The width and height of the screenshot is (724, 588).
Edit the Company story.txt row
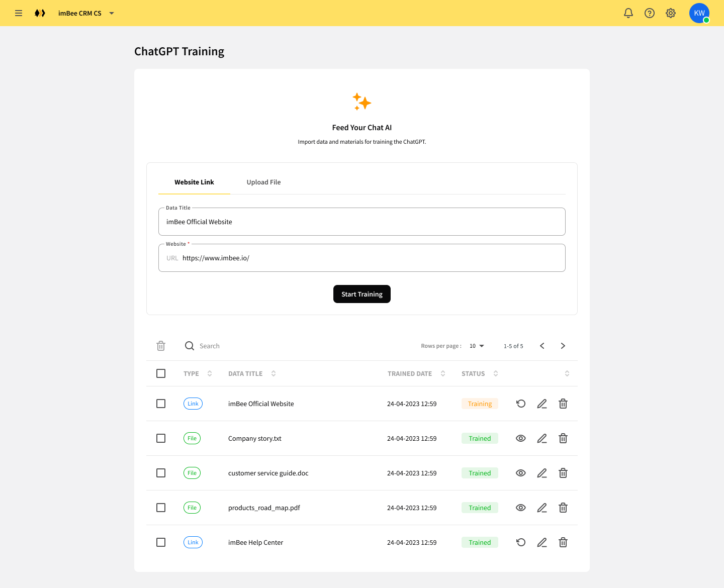coord(542,438)
